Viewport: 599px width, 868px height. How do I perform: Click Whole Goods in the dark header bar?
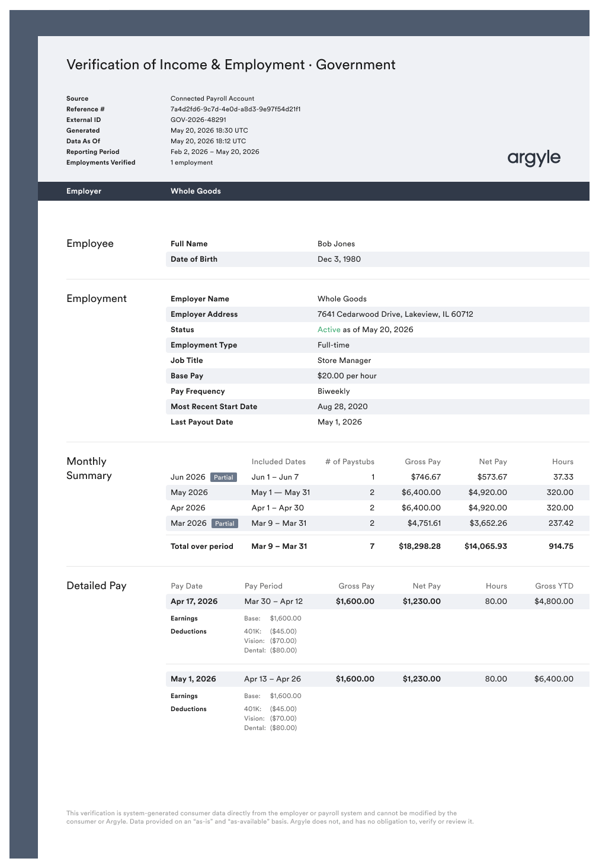point(196,191)
